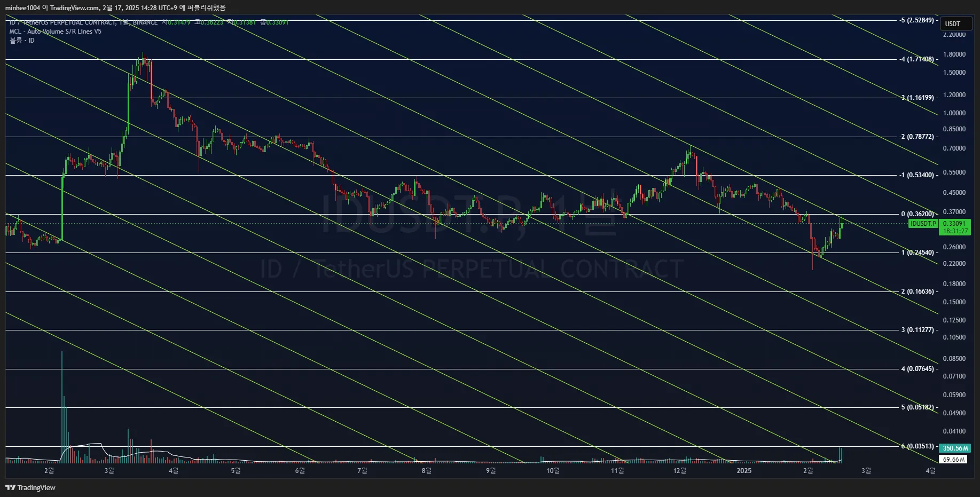Click the 0.04100 price axis tick
Image resolution: width=980 pixels, height=497 pixels.
pos(954,431)
